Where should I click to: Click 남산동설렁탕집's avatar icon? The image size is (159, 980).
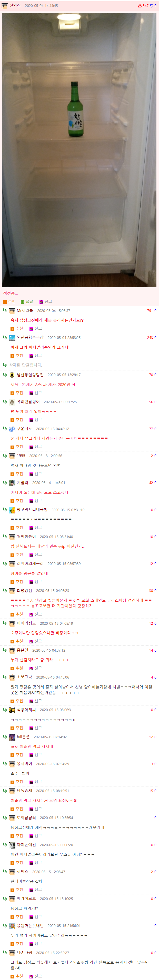tap(12, 375)
